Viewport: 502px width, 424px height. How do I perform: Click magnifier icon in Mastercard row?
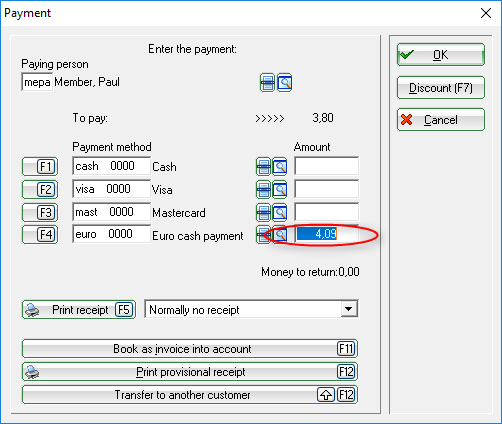[280, 213]
